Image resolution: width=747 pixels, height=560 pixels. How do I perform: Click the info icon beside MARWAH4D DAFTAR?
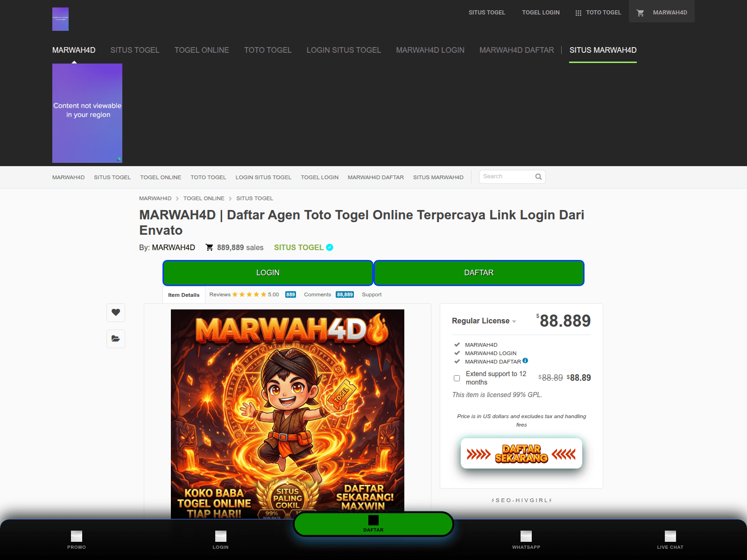pos(525,360)
